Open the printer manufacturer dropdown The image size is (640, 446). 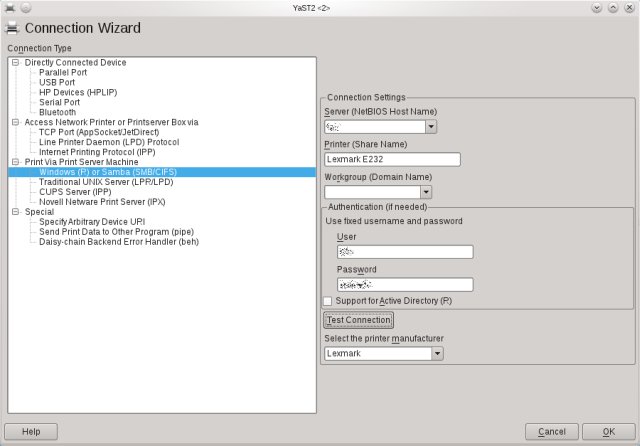point(437,353)
